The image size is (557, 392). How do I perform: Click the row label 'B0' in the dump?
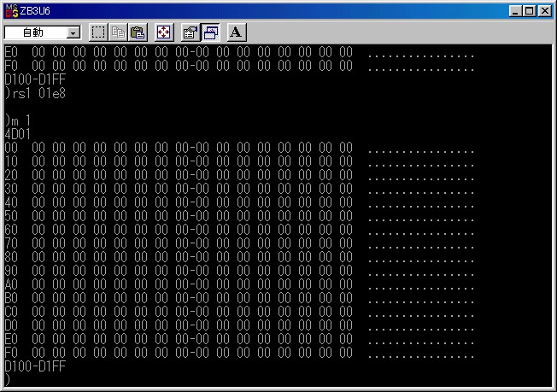(11, 298)
